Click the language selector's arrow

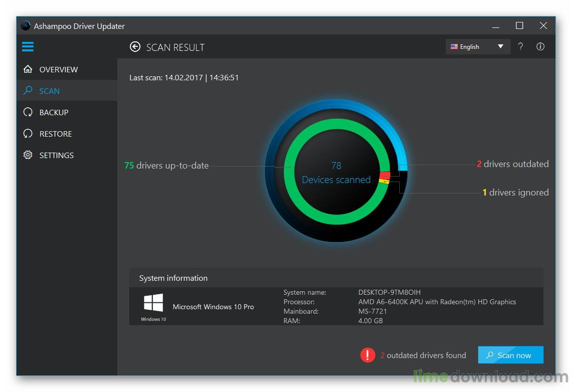500,46
